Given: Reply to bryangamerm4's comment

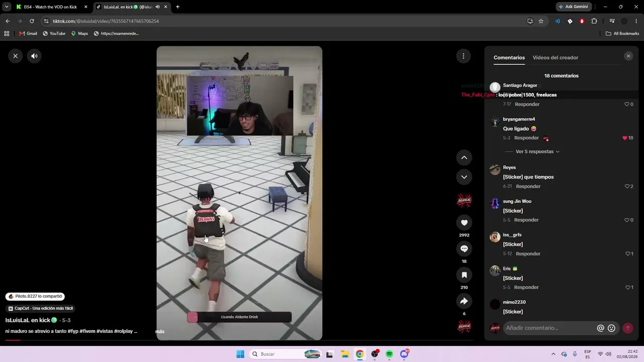Looking at the screenshot, I should click(x=526, y=138).
